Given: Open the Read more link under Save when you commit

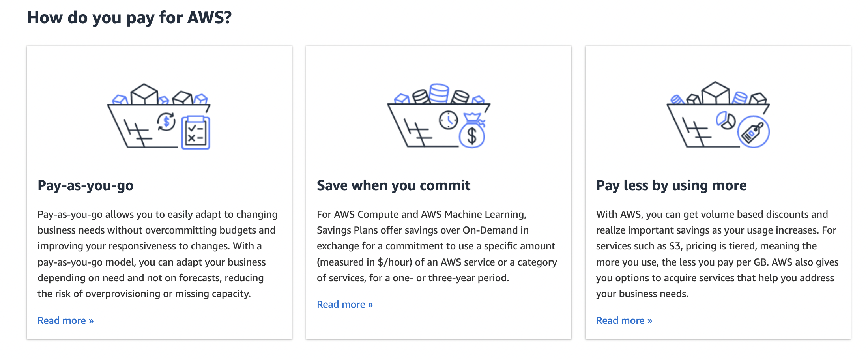Looking at the screenshot, I should point(345,304).
